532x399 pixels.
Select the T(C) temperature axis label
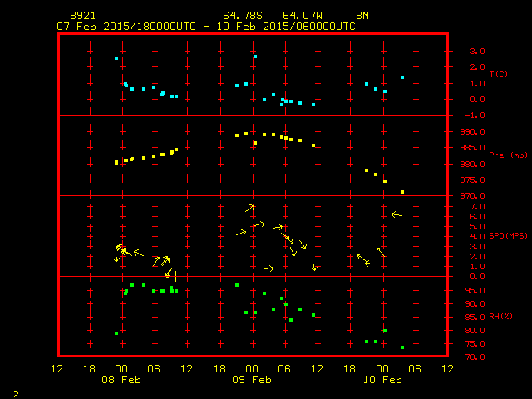498,75
